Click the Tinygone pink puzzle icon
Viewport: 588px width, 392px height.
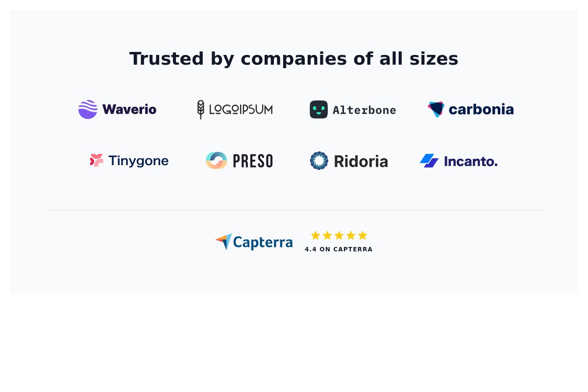(97, 160)
